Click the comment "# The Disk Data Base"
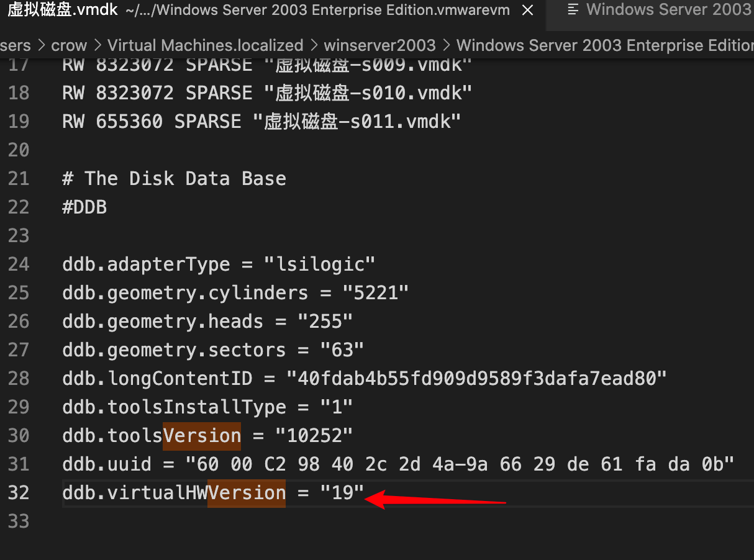This screenshot has height=560, width=754. (x=174, y=178)
